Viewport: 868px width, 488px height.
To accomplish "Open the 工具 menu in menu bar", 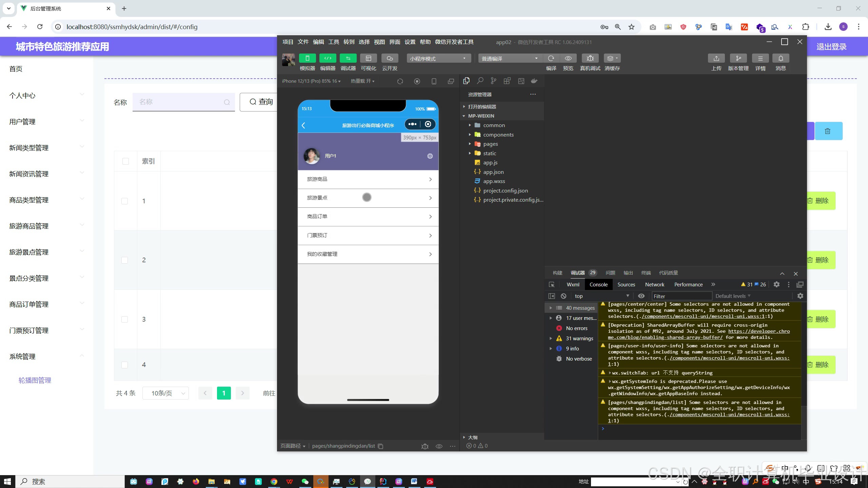I will coord(333,42).
